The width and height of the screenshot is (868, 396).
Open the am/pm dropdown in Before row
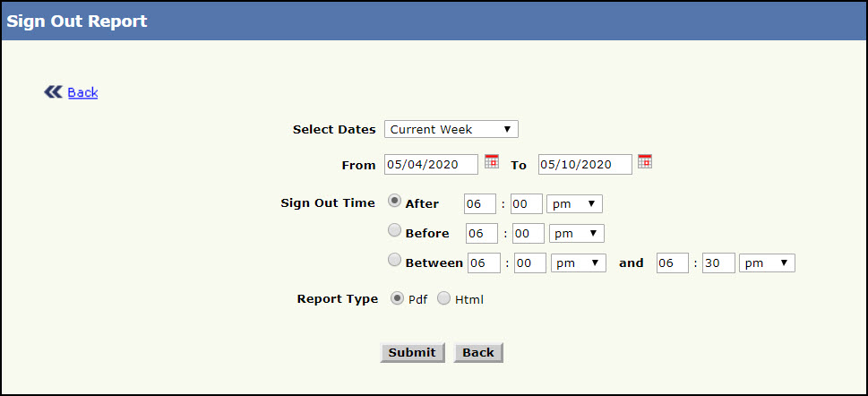(576, 233)
